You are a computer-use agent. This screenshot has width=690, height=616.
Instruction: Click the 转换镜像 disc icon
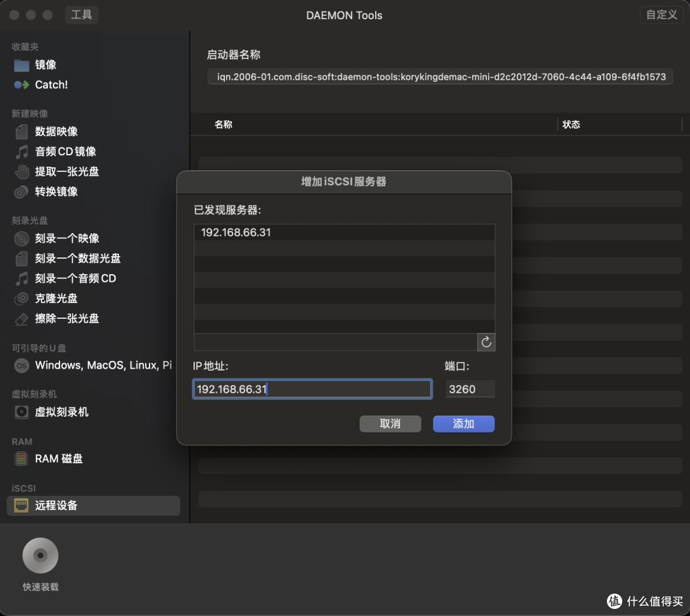(21, 192)
